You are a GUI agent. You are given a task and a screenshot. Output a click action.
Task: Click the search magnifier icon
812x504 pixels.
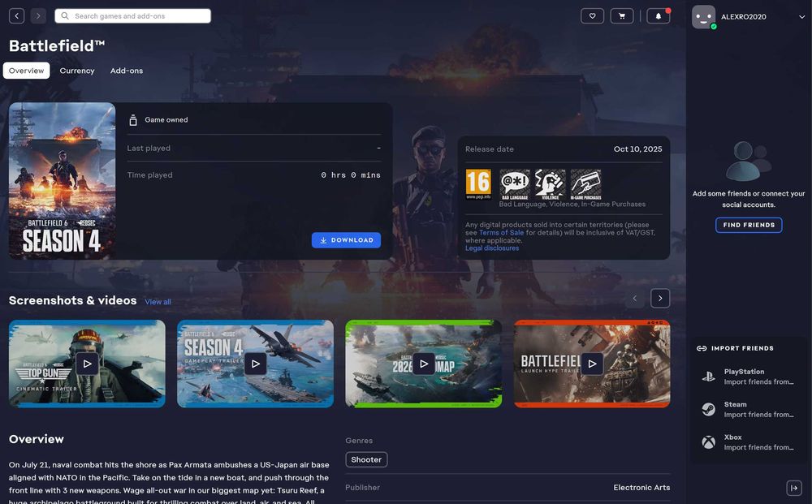coord(65,16)
